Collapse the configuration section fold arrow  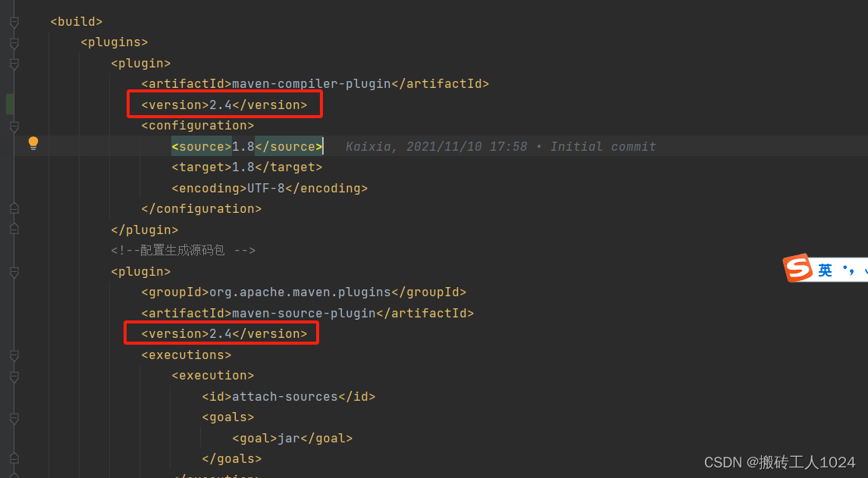tap(14, 125)
